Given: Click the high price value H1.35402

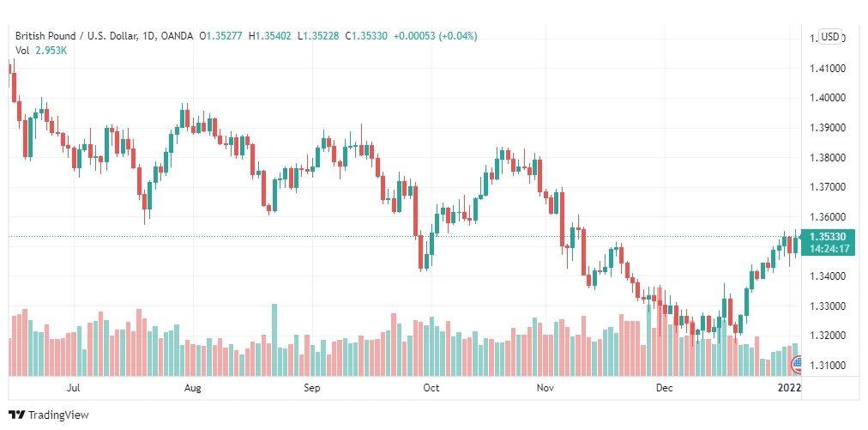Looking at the screenshot, I should [x=270, y=36].
